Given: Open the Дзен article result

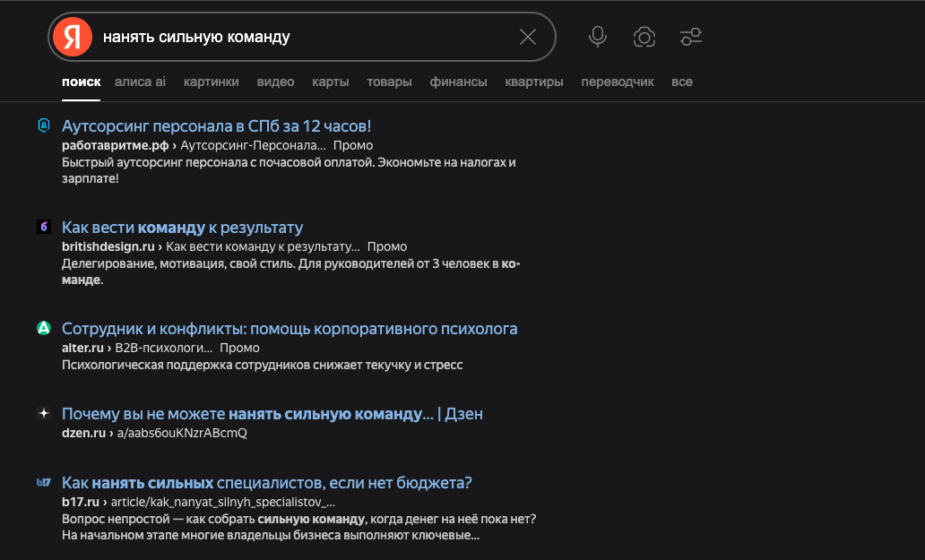Looking at the screenshot, I should coord(272,414).
